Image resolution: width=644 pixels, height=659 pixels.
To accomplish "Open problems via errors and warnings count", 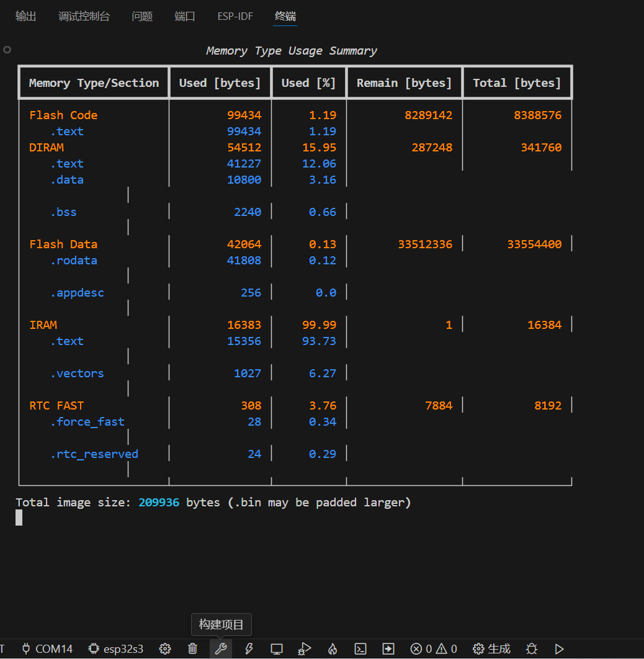I will pyautogui.click(x=434, y=649).
